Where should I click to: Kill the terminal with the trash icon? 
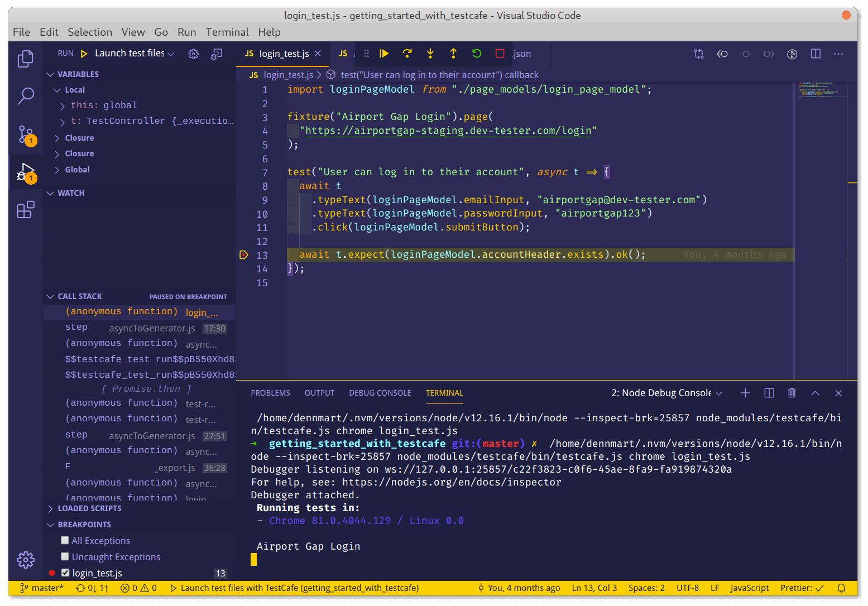[x=792, y=393]
